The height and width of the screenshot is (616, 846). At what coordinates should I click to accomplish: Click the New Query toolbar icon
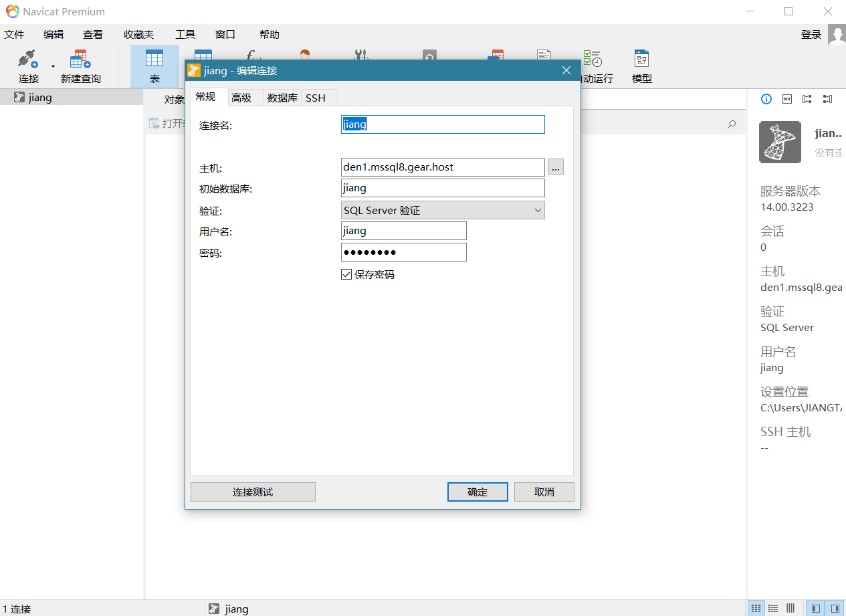point(80,59)
